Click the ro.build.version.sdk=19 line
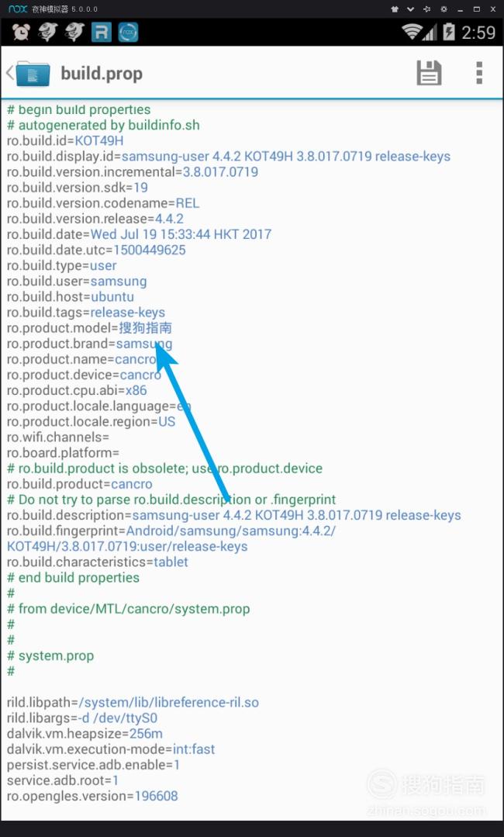 [78, 188]
